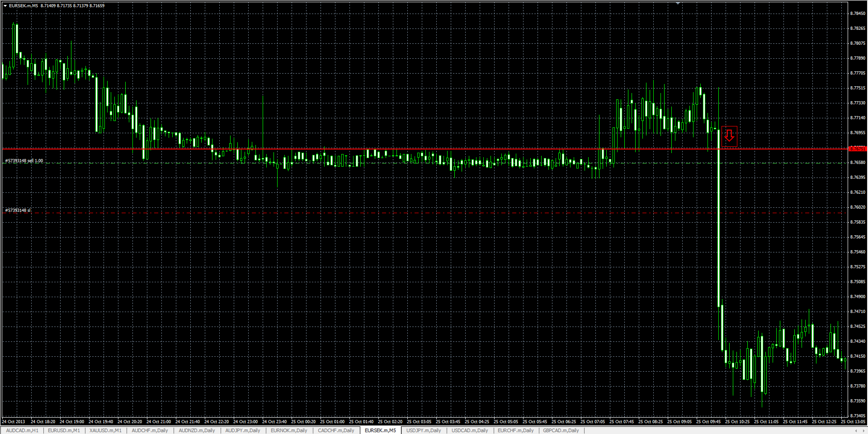Switch to the AUDCAD.m,H1 chart tab

(22, 430)
